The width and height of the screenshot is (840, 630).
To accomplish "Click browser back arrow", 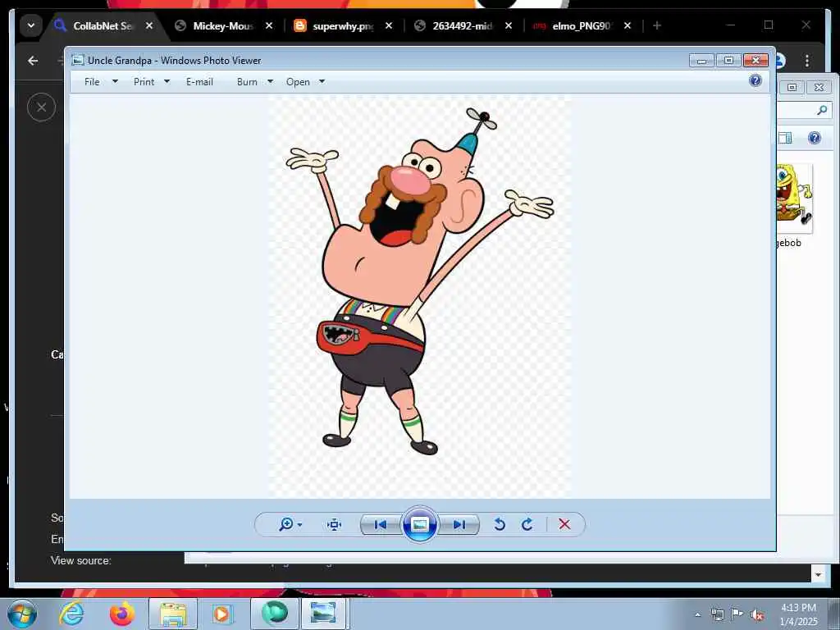I will tap(33, 61).
